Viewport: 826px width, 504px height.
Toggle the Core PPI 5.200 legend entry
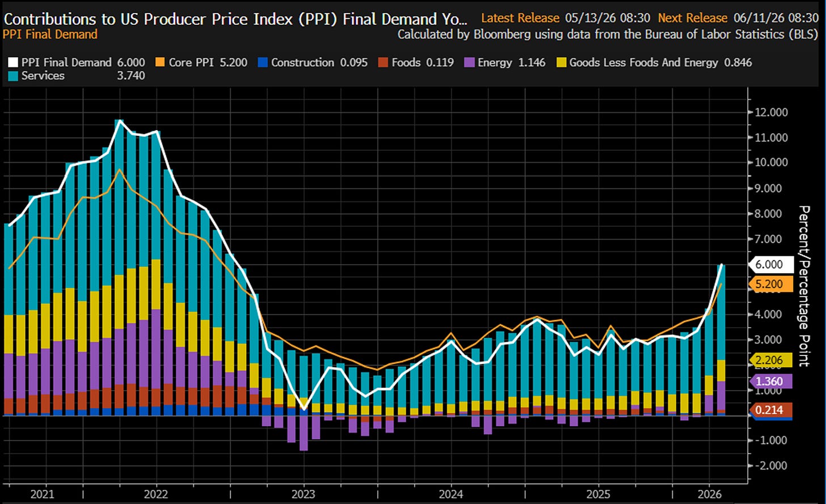click(x=202, y=62)
